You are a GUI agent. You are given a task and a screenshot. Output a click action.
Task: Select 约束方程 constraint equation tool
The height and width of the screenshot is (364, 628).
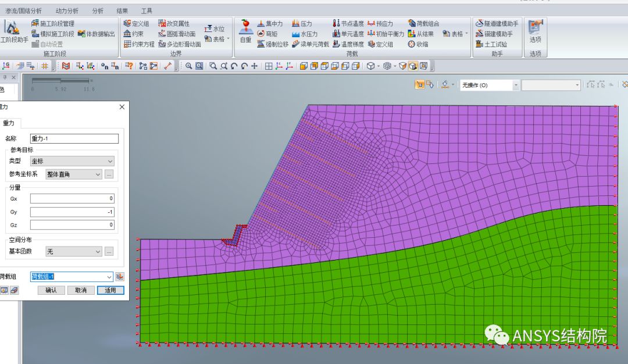tap(139, 44)
